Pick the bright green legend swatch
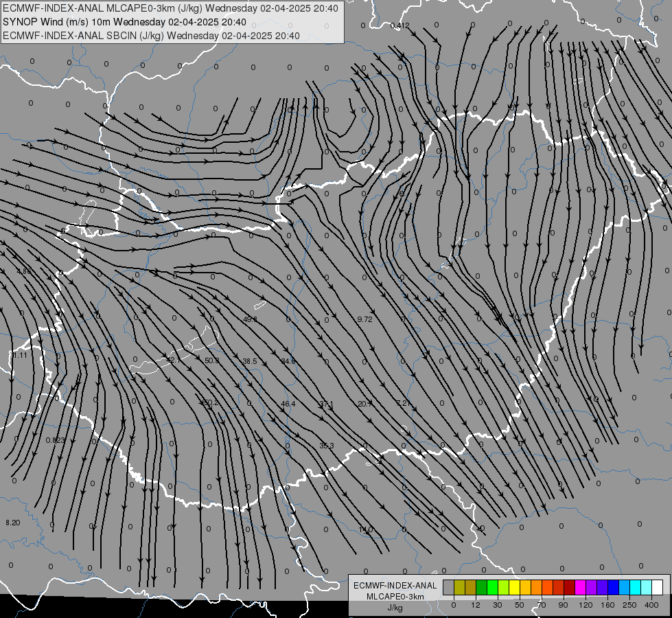This screenshot has height=618, width=672. click(x=492, y=587)
